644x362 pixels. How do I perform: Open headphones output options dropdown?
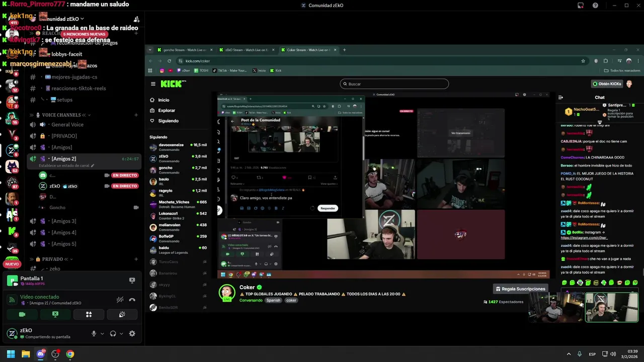coord(121,333)
